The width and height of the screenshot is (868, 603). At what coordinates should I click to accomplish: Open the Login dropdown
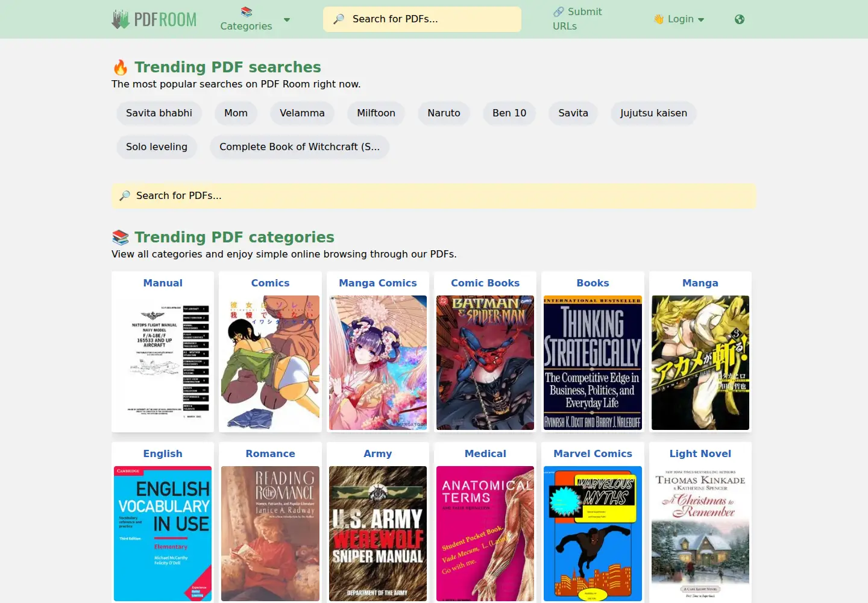pyautogui.click(x=679, y=19)
